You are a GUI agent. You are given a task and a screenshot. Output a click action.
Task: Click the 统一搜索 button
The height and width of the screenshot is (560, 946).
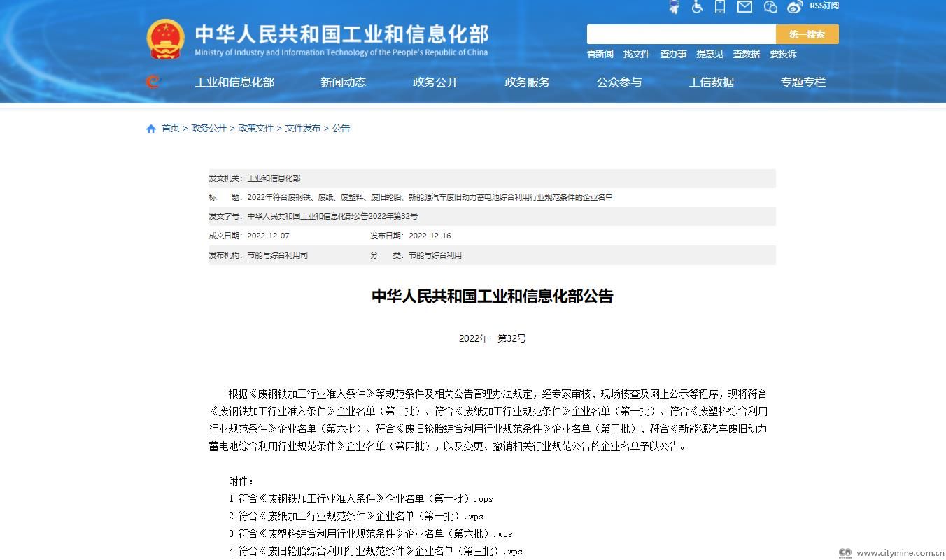click(x=807, y=34)
